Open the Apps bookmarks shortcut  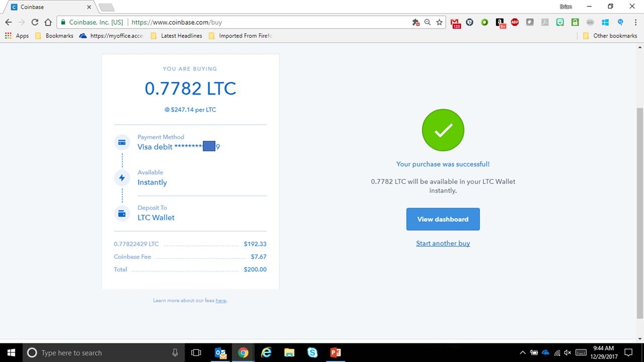[x=17, y=36]
